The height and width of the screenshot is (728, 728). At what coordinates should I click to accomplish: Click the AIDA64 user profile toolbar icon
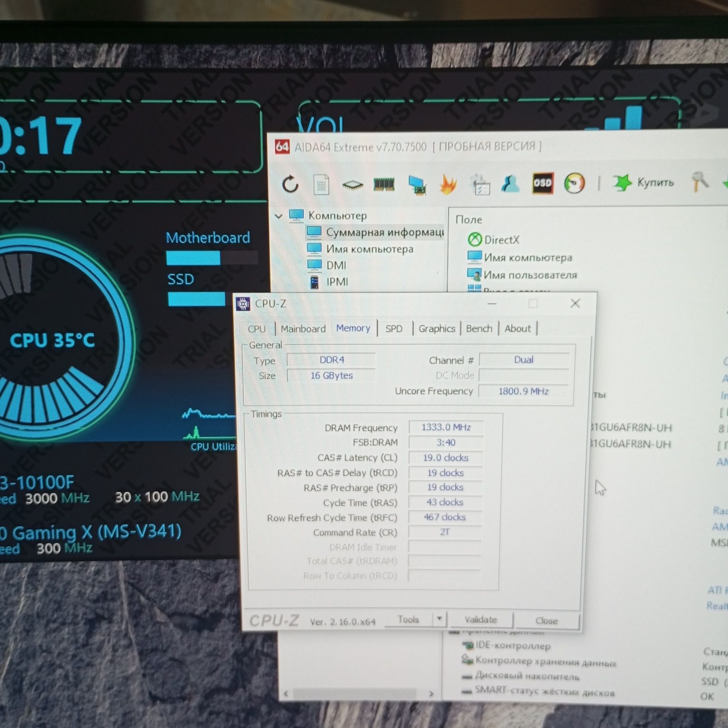click(510, 183)
